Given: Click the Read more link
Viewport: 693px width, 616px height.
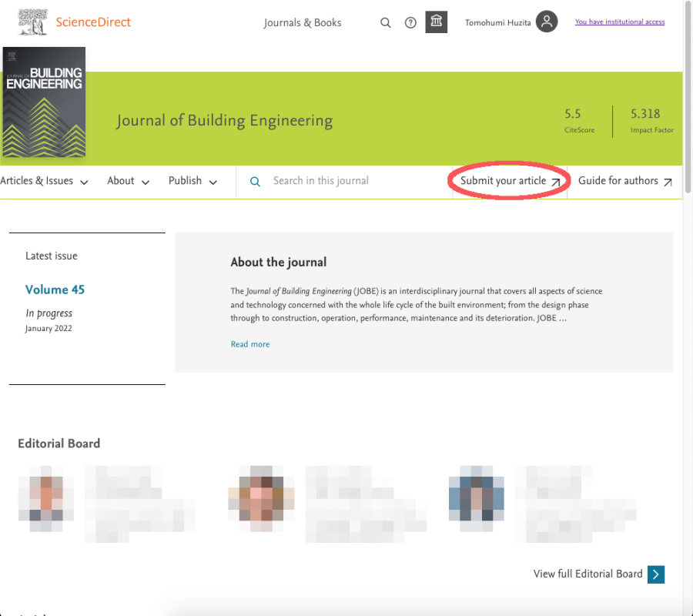Looking at the screenshot, I should [x=250, y=344].
